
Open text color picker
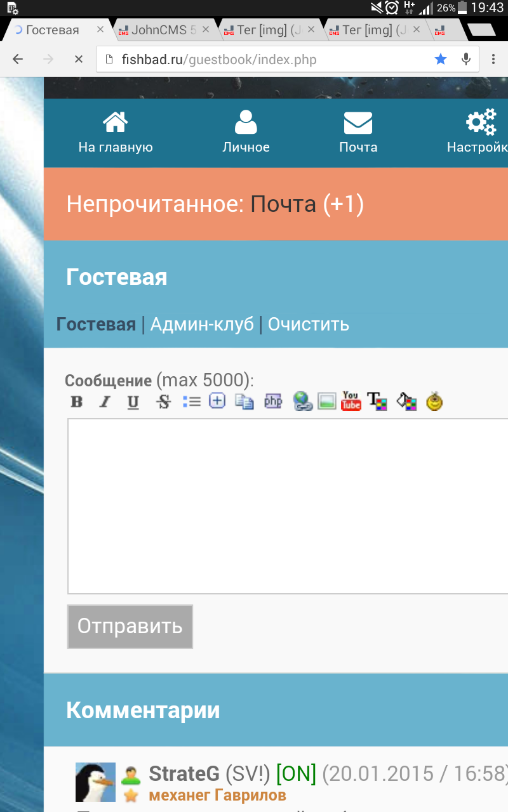coord(377,402)
